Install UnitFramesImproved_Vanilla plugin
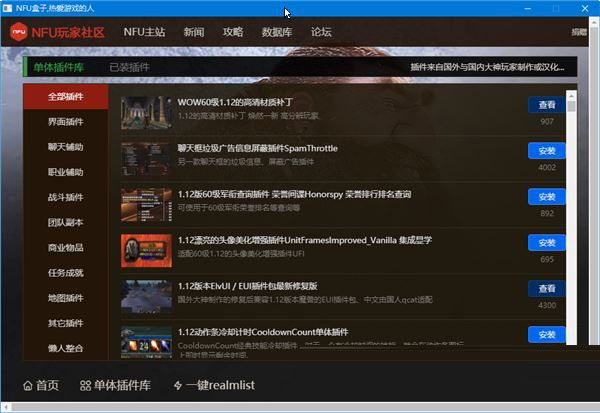Viewport: 600px width, 413px height. pos(547,243)
